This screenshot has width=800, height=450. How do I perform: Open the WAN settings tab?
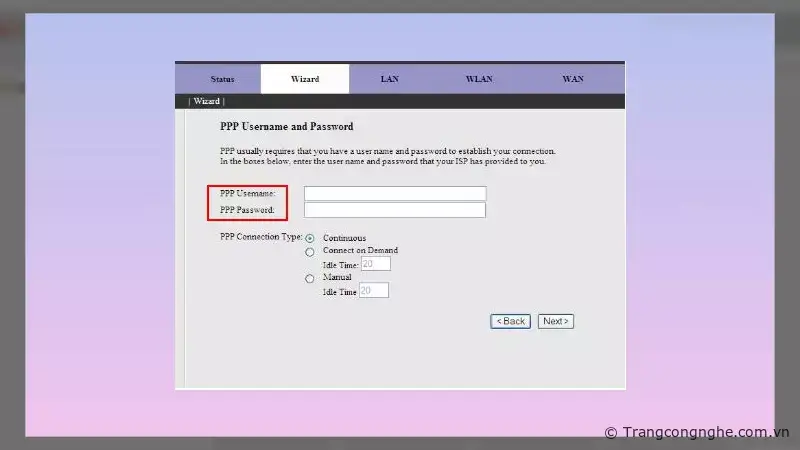(572, 79)
